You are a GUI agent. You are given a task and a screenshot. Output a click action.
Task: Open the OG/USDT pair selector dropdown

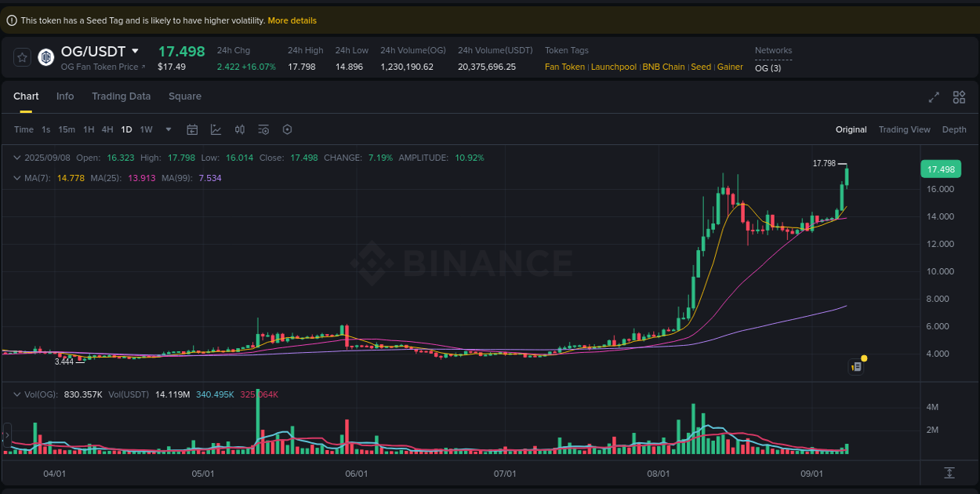134,51
